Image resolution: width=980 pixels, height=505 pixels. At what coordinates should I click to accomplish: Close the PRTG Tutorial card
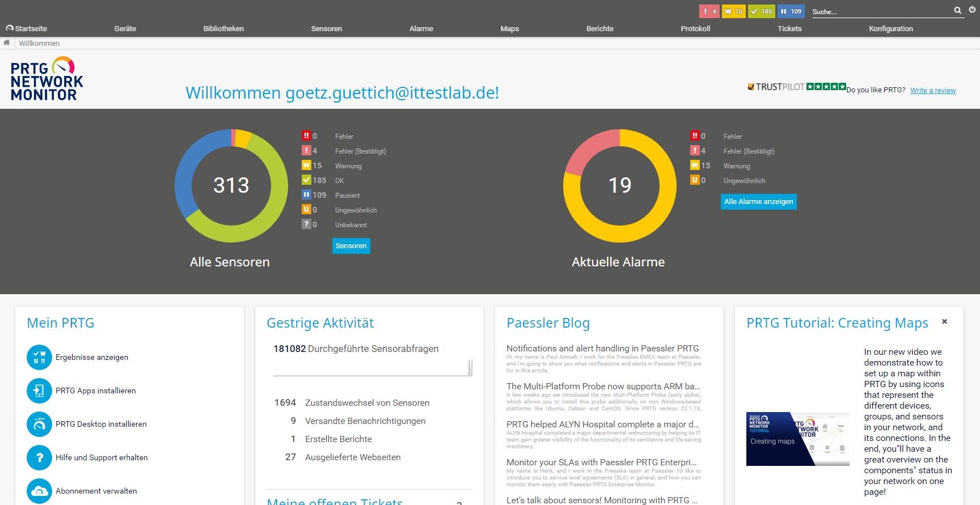coord(944,322)
